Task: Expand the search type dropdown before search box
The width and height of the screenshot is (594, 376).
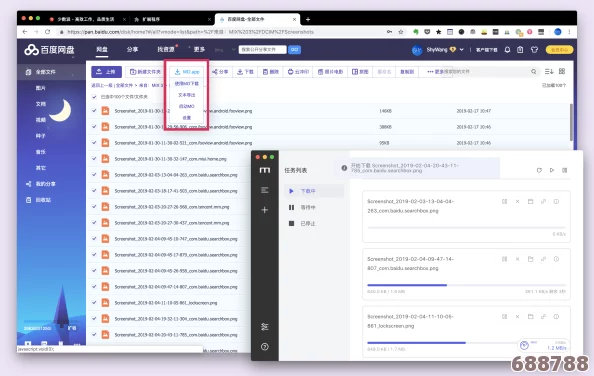Action: pos(233,50)
